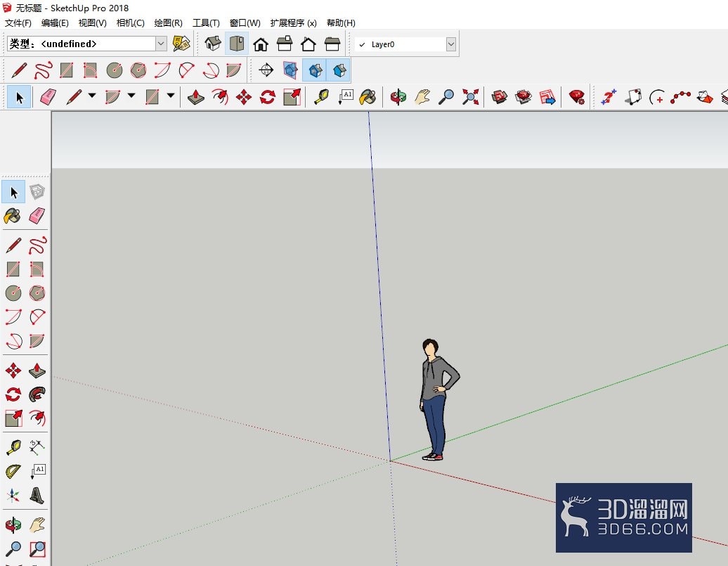This screenshot has width=728, height=566.
Task: Click the 3D溜溜网 watermark logo
Action: pos(623,517)
